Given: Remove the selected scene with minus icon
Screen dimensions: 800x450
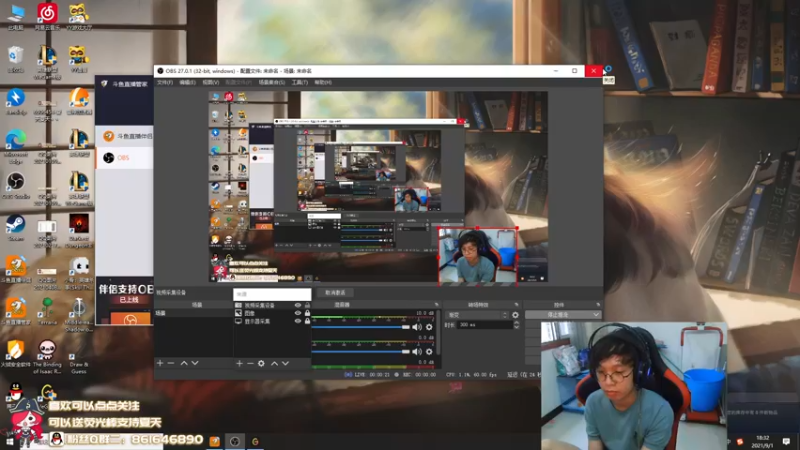Looking at the screenshot, I should (171, 363).
